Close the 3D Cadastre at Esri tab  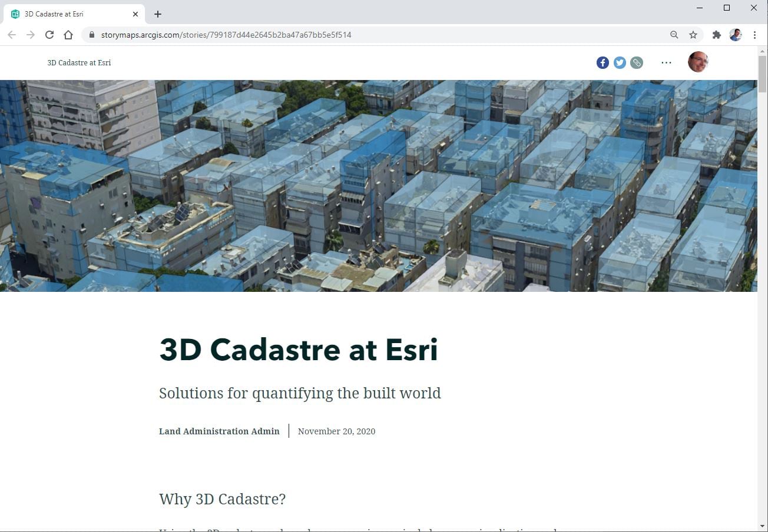click(135, 14)
